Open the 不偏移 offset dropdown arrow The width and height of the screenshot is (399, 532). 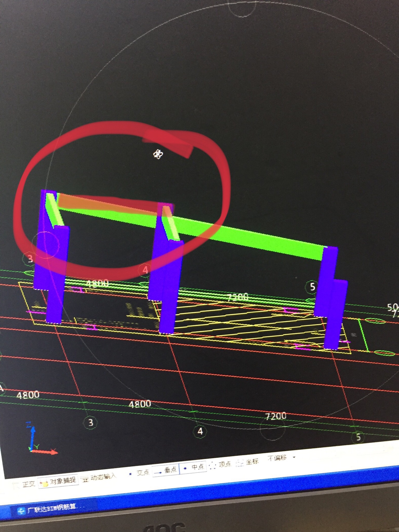tap(294, 457)
